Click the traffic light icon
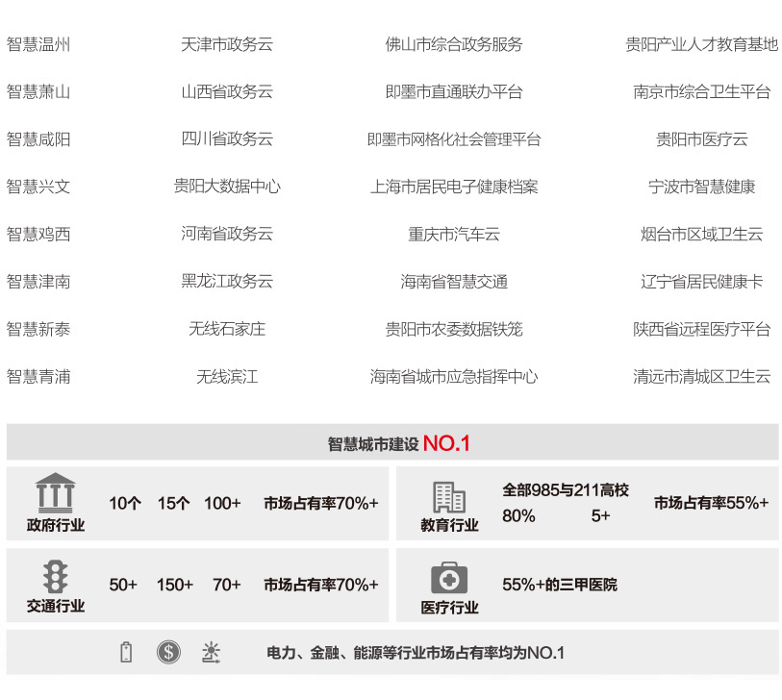Screen dimensions: 782x700 click(x=56, y=576)
